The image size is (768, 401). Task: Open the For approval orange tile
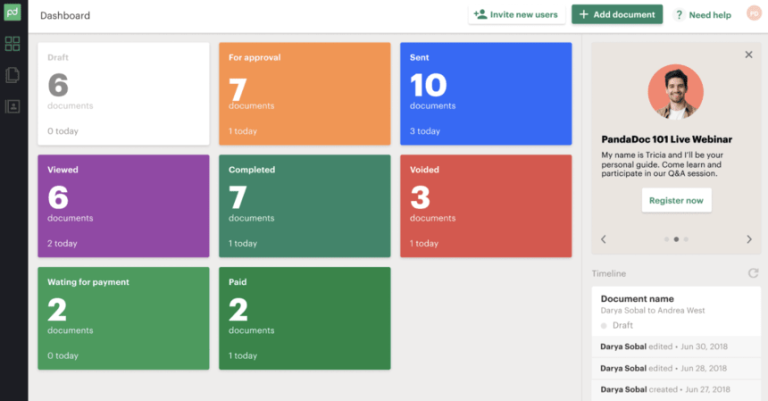[x=304, y=93]
